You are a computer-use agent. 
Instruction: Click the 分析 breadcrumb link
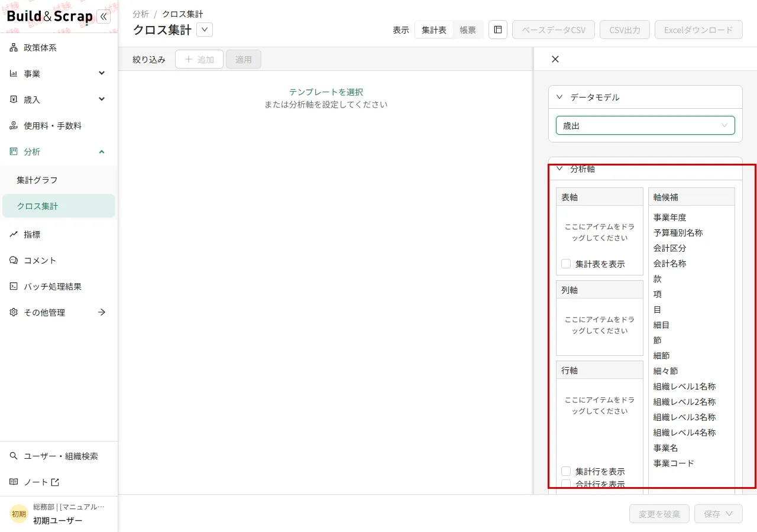[141, 14]
